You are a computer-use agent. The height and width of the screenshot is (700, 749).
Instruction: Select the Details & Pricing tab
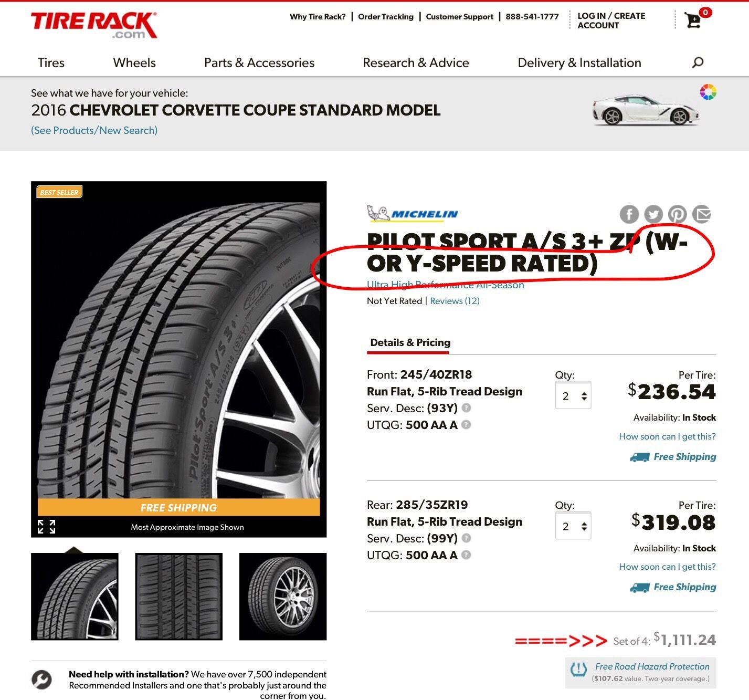(x=410, y=342)
